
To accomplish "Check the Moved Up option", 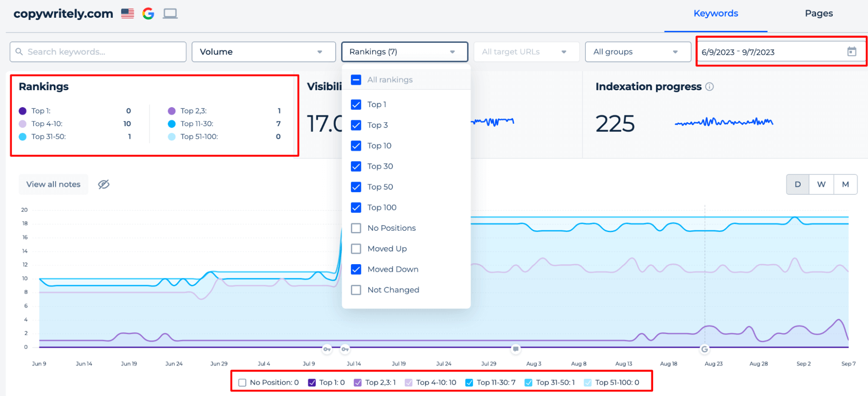I will [x=356, y=249].
